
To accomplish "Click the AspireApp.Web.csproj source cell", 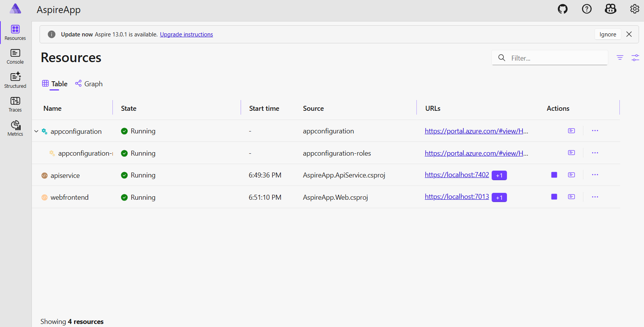I will 335,197.
